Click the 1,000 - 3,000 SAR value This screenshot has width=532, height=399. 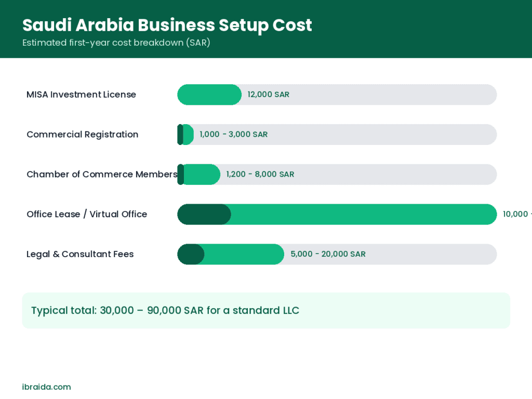[x=233, y=135]
